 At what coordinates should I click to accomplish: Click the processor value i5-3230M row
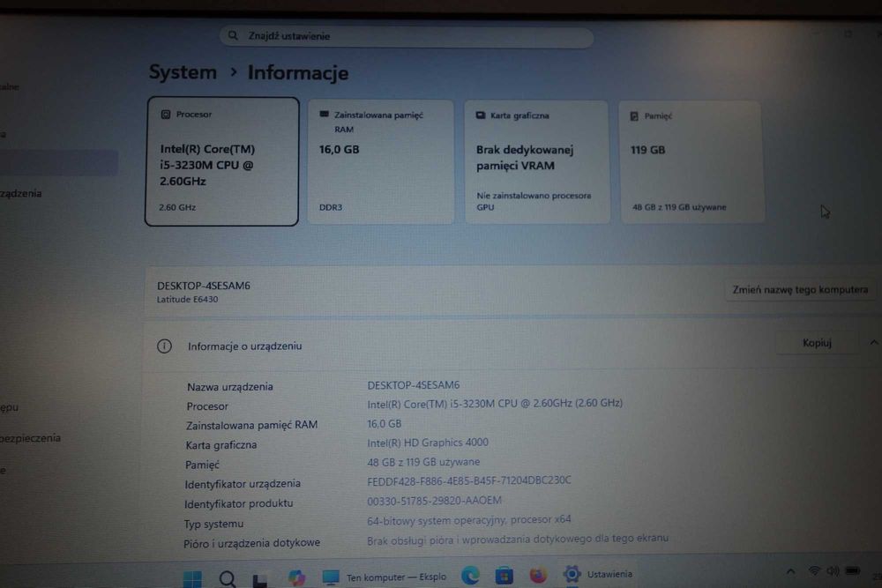[x=495, y=403]
